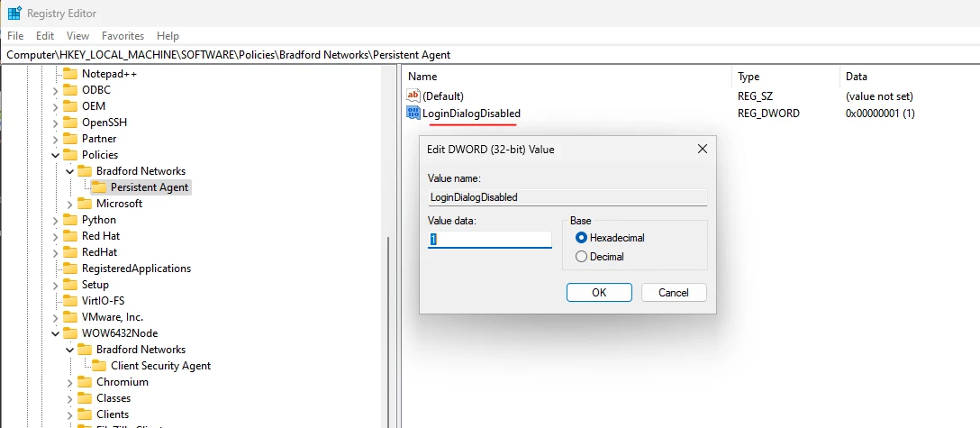Click the OpenSSH folder icon
980x428 pixels.
coord(70,122)
